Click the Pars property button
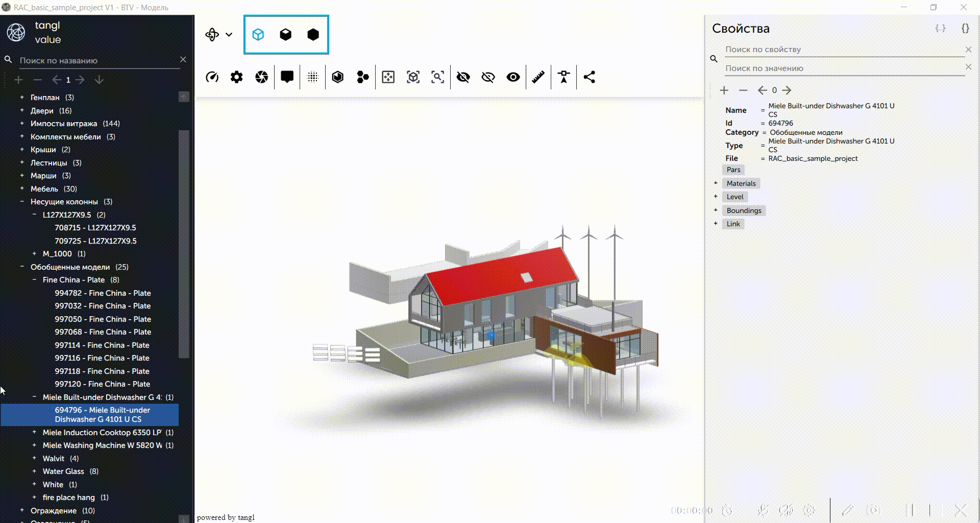Image resolution: width=980 pixels, height=523 pixels. tap(733, 170)
